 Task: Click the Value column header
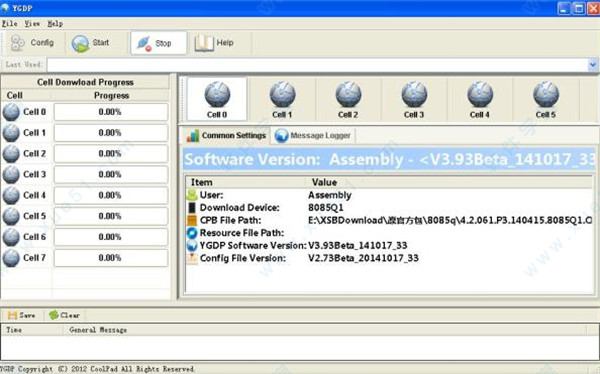[x=449, y=182]
